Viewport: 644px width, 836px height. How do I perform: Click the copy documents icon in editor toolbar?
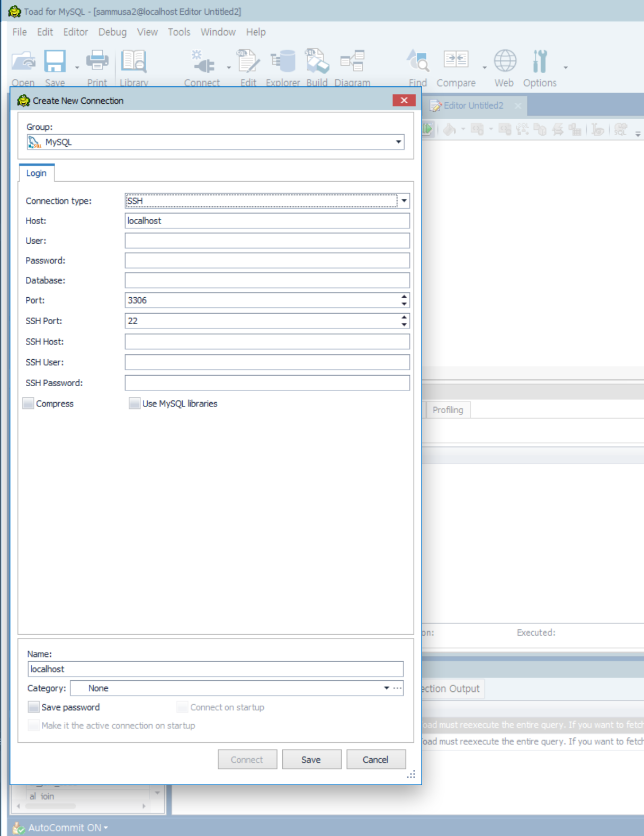[x=540, y=129]
